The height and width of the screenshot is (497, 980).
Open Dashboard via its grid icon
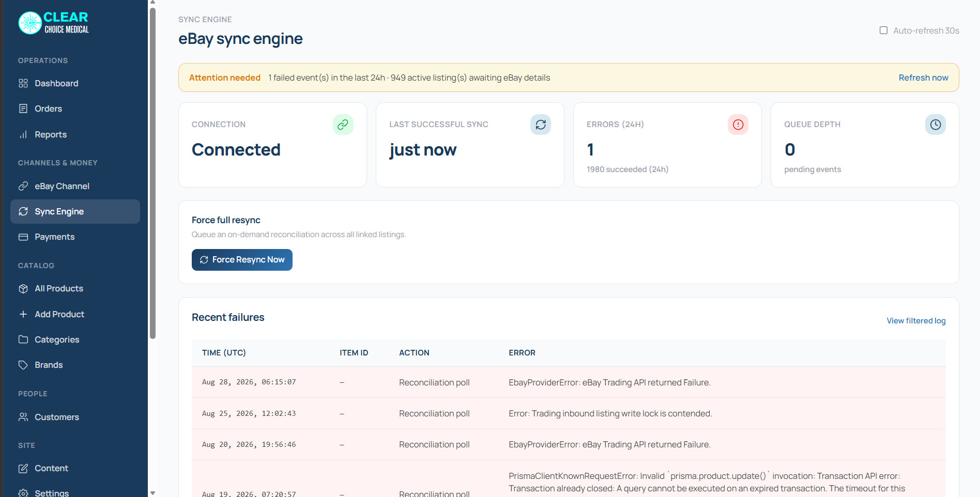pyautogui.click(x=23, y=83)
